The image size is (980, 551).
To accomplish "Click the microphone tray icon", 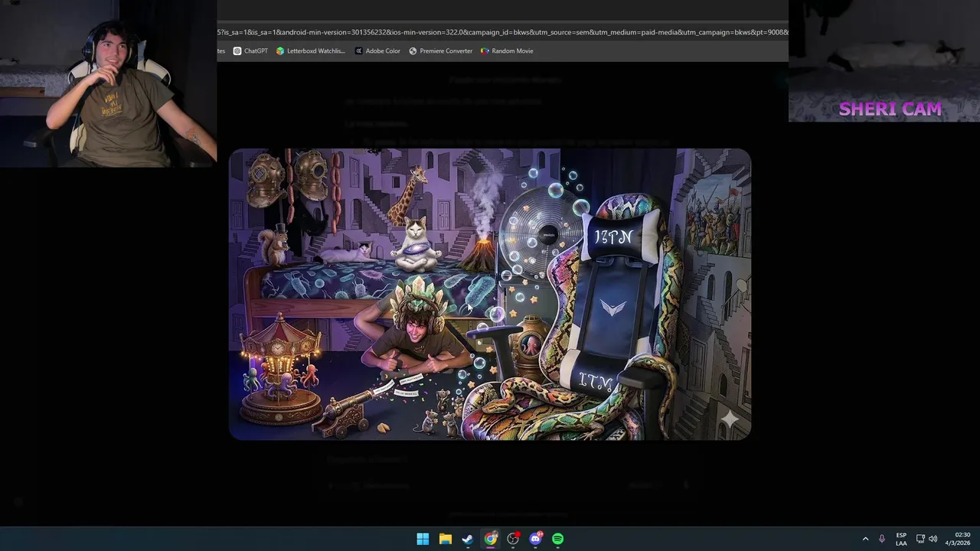I will point(882,539).
